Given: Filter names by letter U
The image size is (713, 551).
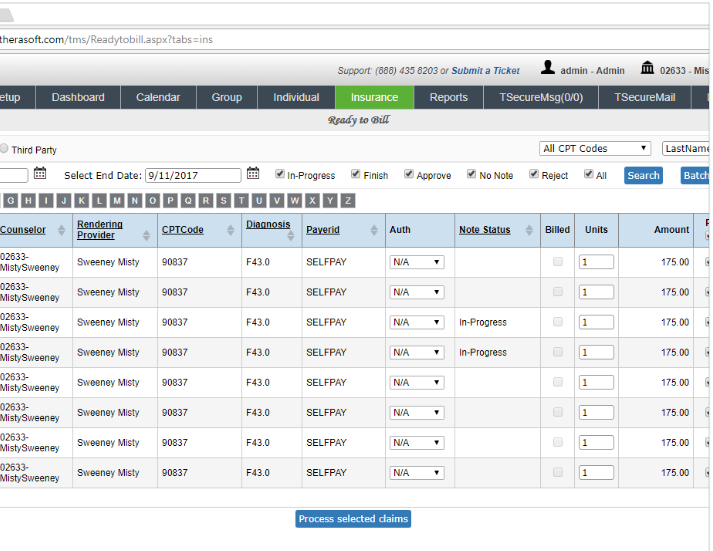Looking at the screenshot, I should pos(259,200).
